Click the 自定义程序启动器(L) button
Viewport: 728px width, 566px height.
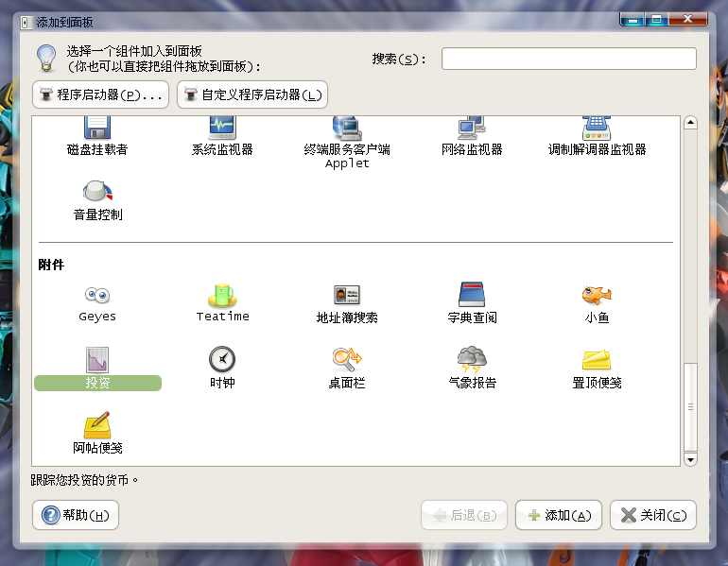pyautogui.click(x=252, y=94)
